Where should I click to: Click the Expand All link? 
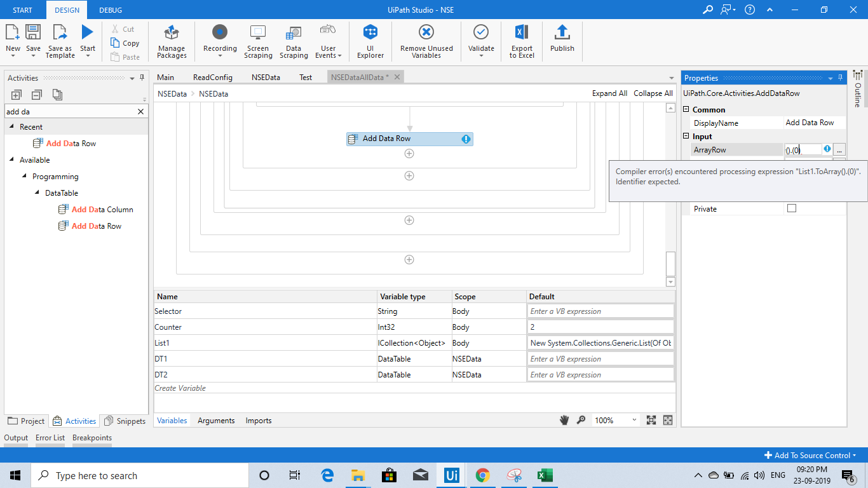(609, 93)
